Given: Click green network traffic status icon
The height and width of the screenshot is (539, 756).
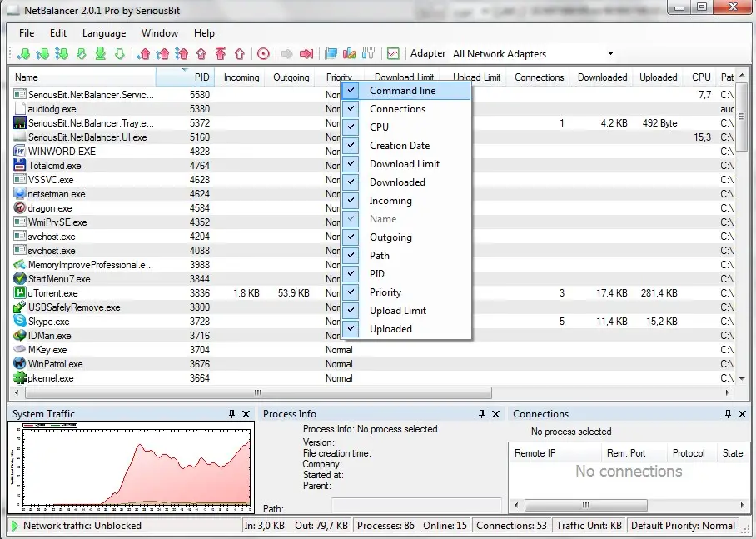Looking at the screenshot, I should point(14,526).
